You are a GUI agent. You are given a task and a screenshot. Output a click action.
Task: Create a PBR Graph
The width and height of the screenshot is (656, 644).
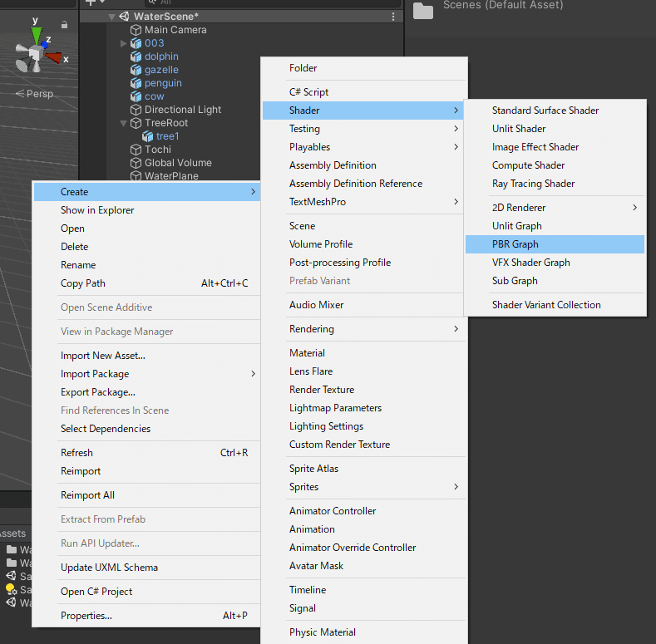(x=555, y=244)
